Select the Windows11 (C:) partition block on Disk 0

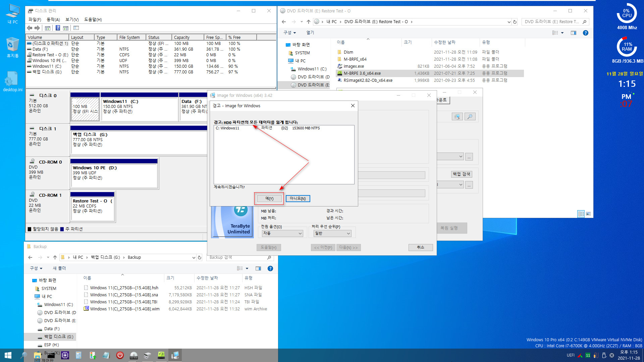(139, 109)
